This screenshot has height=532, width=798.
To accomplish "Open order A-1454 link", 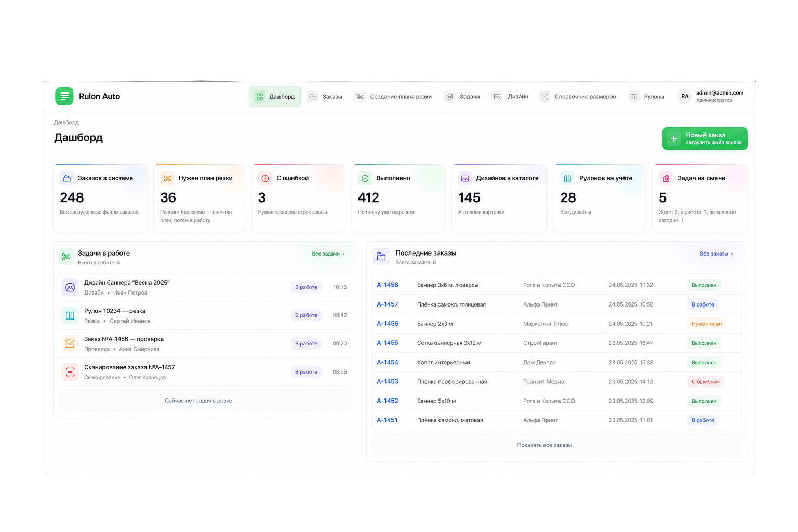I will (388, 362).
